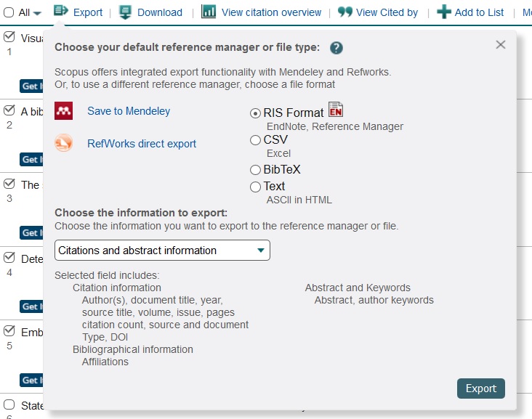
Task: Pick the Text ASCII radio option
Action: pyautogui.click(x=255, y=187)
